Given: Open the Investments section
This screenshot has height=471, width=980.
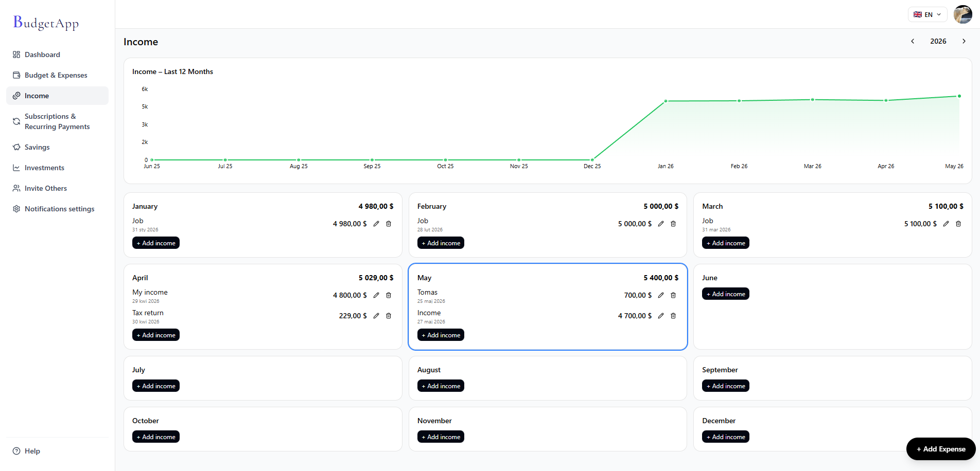Looking at the screenshot, I should [x=57, y=168].
